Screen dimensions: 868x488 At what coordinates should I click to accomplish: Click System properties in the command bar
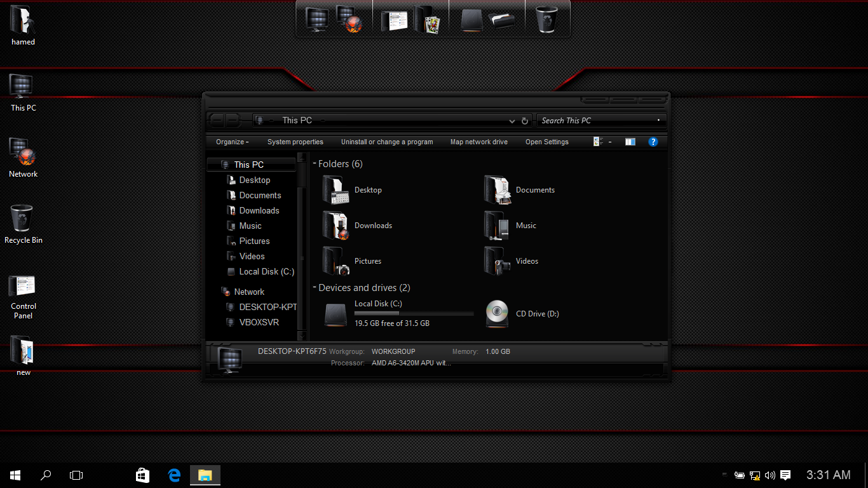click(295, 142)
